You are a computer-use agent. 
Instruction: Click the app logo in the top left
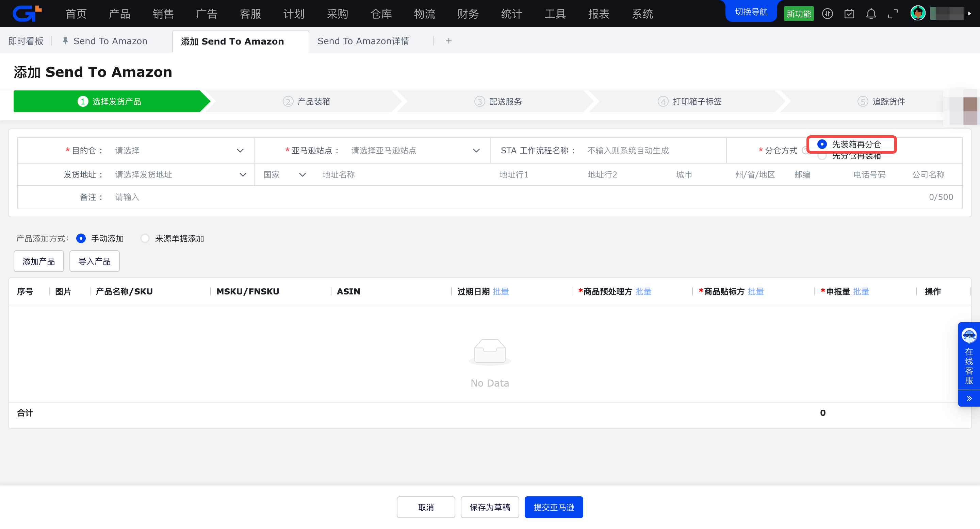click(x=27, y=13)
